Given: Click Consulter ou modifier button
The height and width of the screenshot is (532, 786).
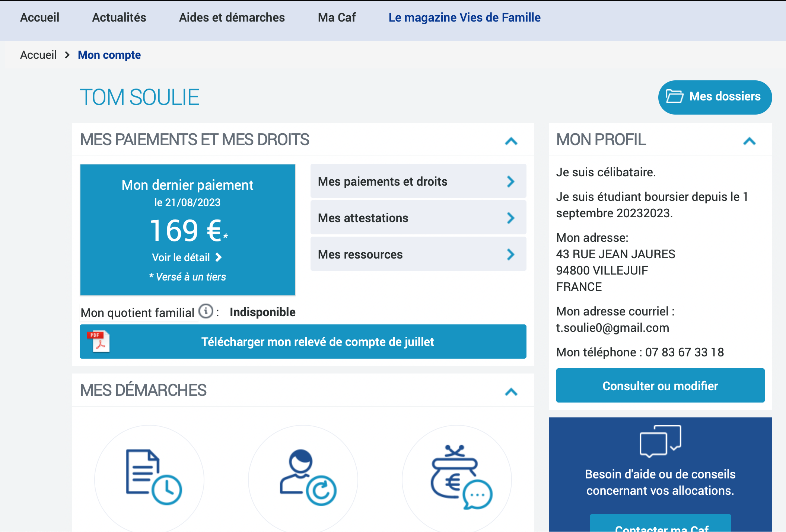Looking at the screenshot, I should pos(660,386).
